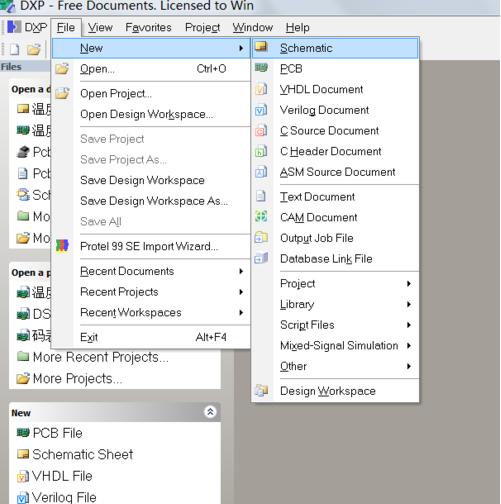
Task: Choose Save Design Workspace As...
Action: (x=152, y=201)
